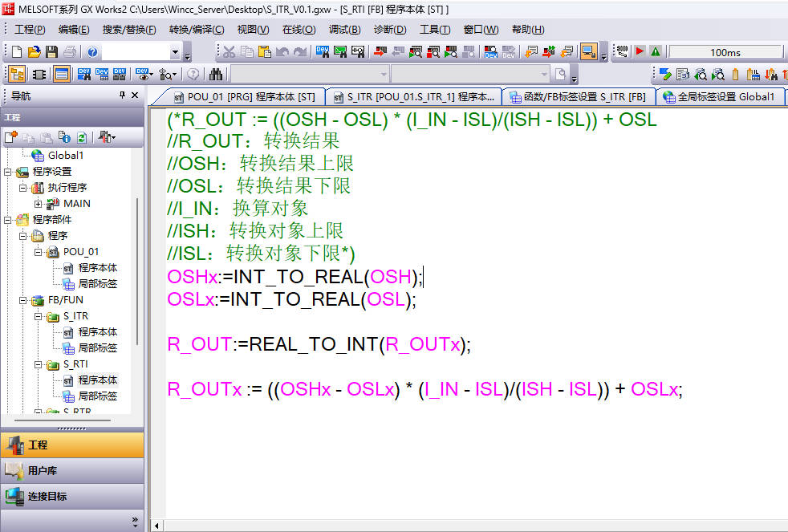Open the 连接目标 navigation section
788x532 pixels.
point(47,496)
